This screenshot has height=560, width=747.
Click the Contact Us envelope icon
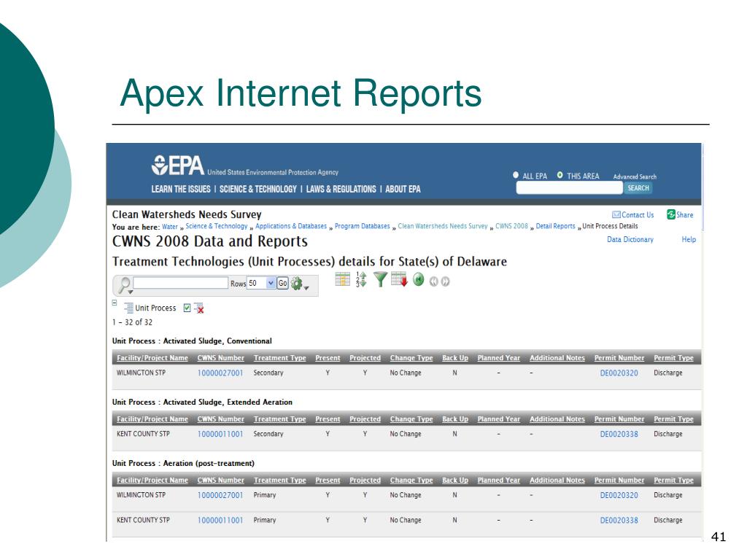[616, 215]
